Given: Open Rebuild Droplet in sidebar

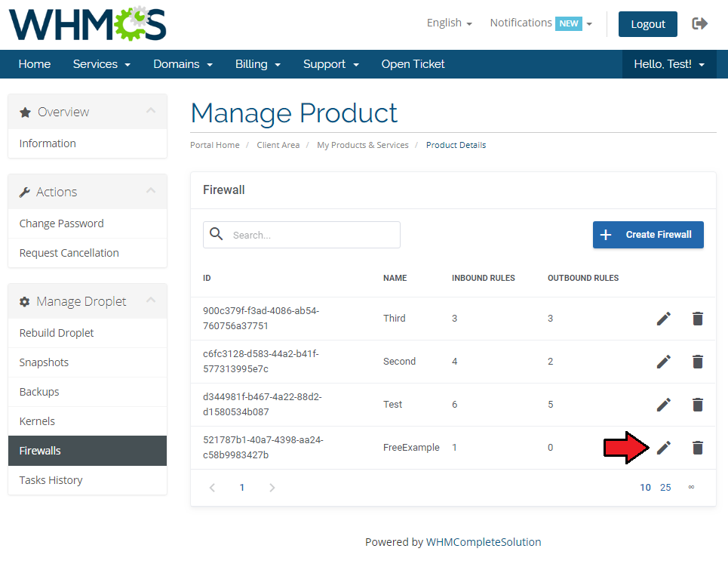Looking at the screenshot, I should [88, 333].
